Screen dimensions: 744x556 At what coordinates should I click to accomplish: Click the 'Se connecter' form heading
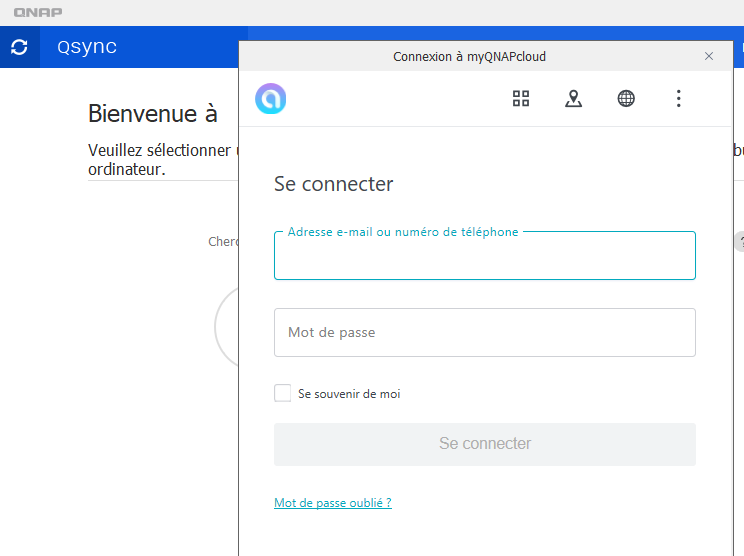point(334,184)
